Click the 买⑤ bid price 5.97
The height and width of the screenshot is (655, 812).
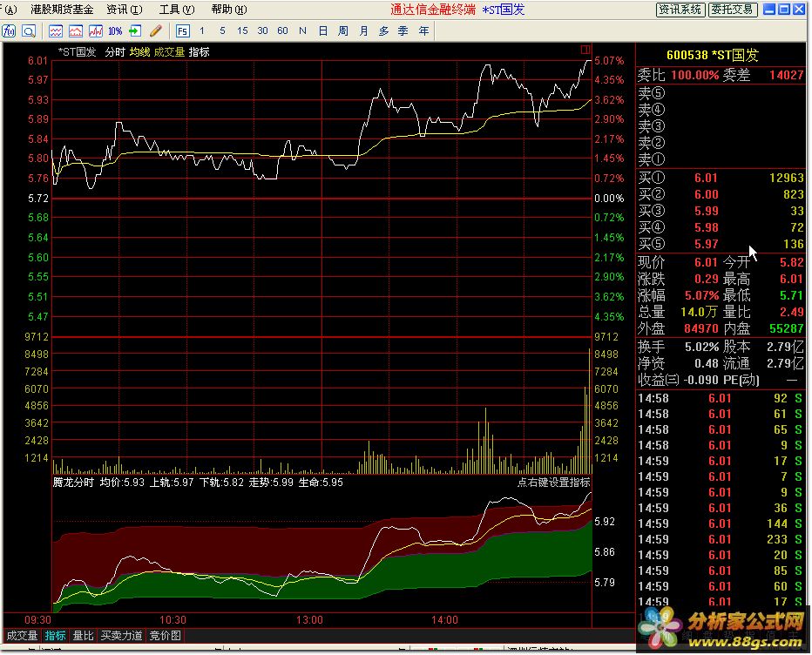pyautogui.click(x=707, y=245)
